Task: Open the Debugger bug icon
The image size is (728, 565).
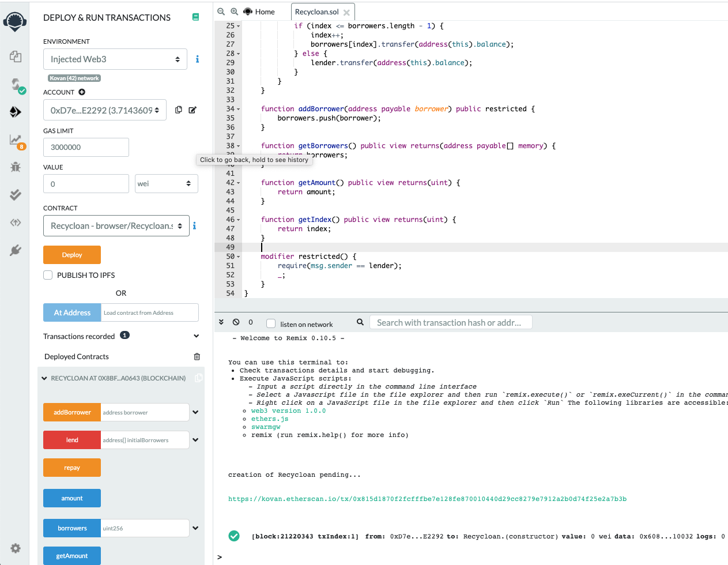Action: click(x=16, y=167)
